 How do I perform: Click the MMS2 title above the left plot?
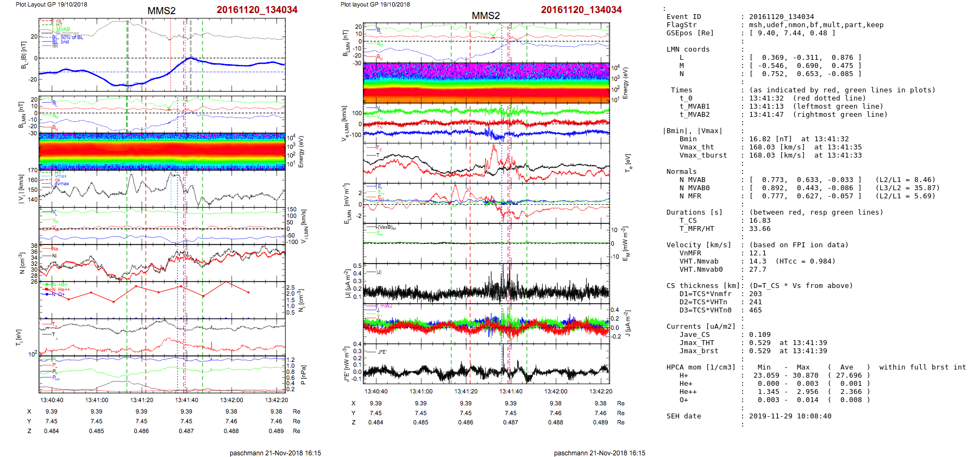(x=161, y=11)
